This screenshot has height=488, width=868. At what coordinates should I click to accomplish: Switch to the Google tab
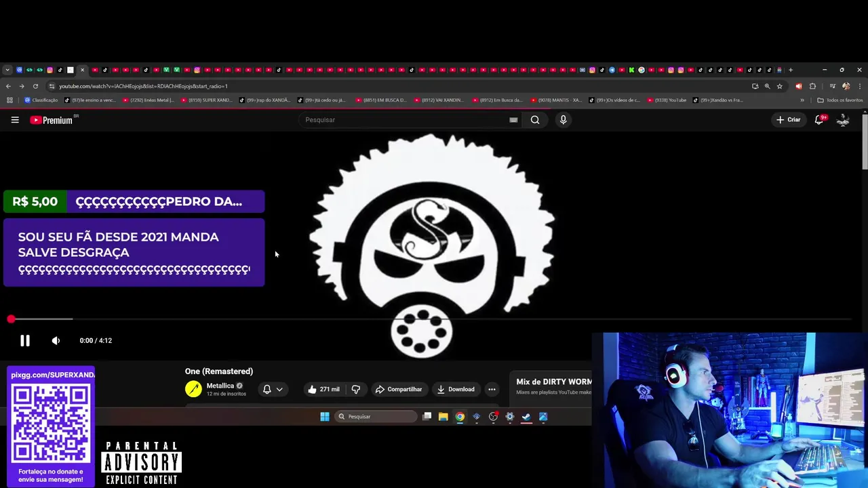point(642,70)
